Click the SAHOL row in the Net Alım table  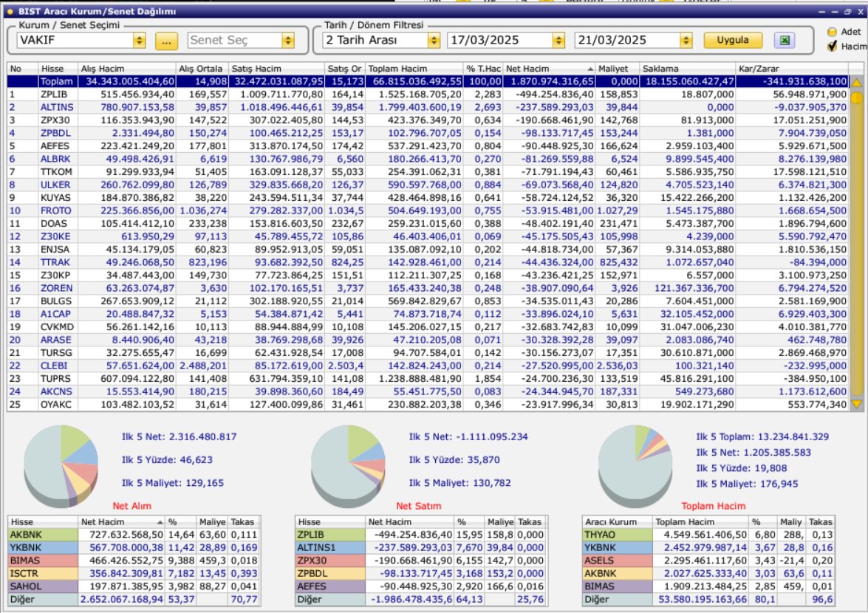(x=134, y=586)
